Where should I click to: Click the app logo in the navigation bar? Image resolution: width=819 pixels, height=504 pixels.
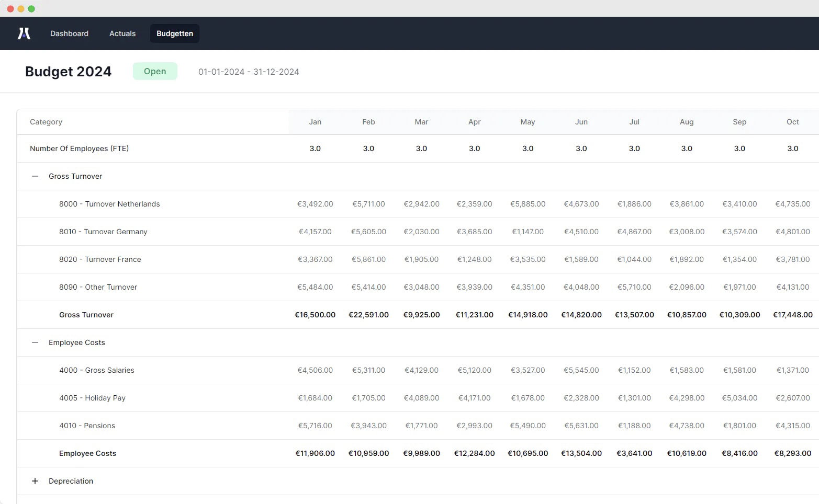click(24, 33)
